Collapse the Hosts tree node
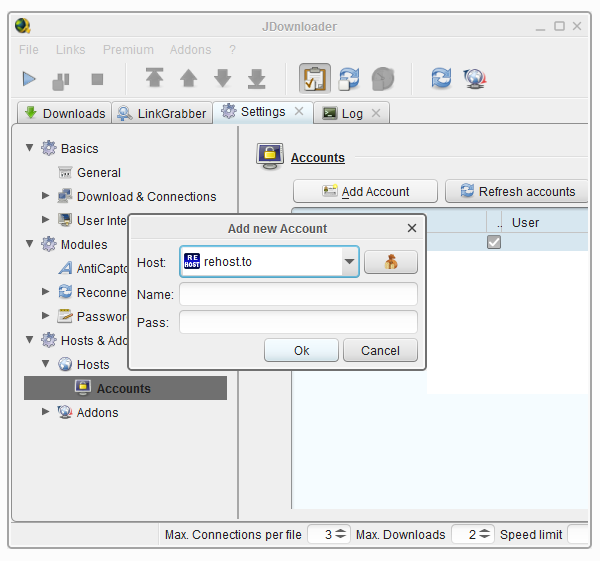 46,364
